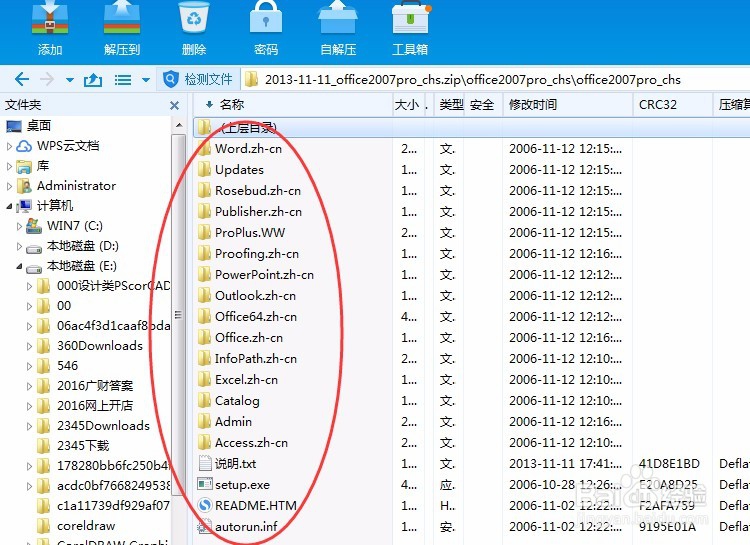Go back with the left arrow
This screenshot has width=750, height=545.
(22, 79)
